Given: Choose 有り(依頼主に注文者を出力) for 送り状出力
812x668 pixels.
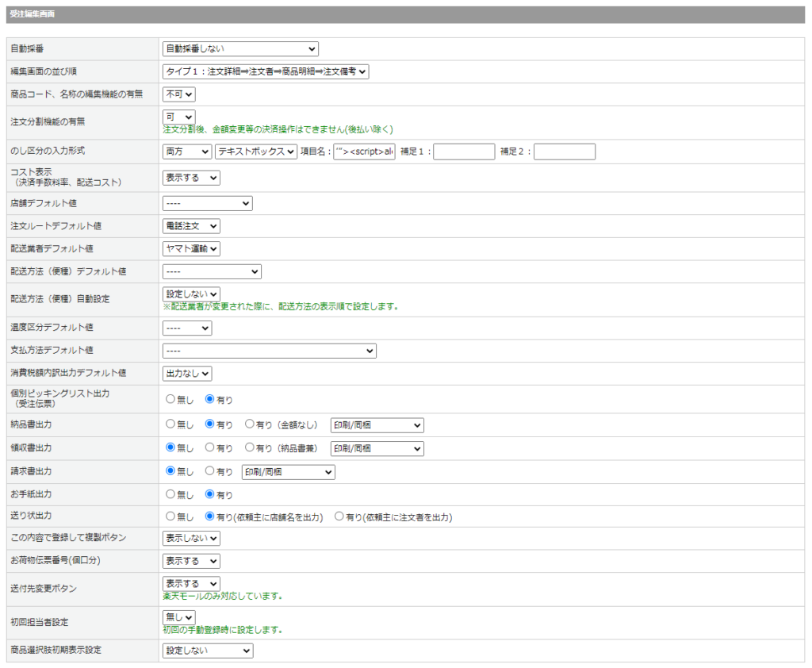Looking at the screenshot, I should 339,516.
